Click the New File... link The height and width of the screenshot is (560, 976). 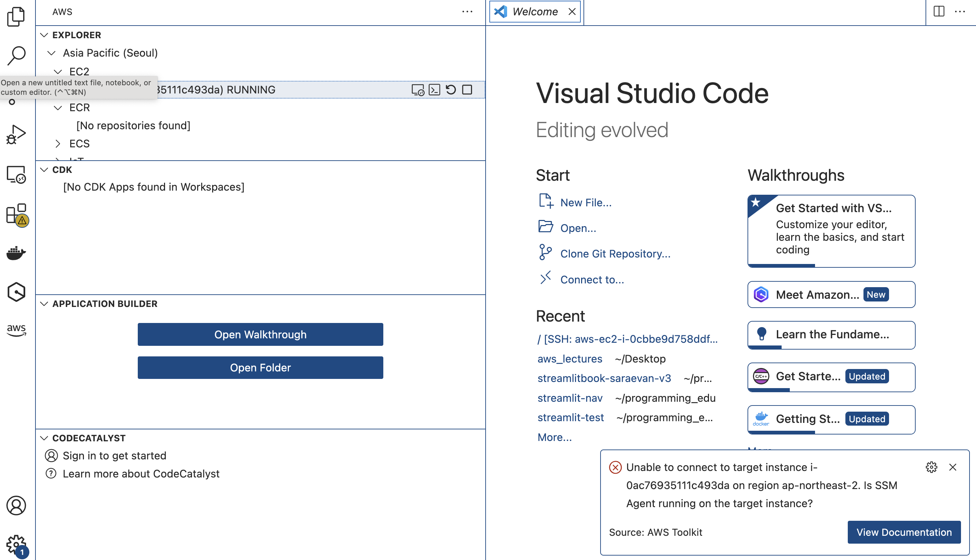[x=586, y=202]
